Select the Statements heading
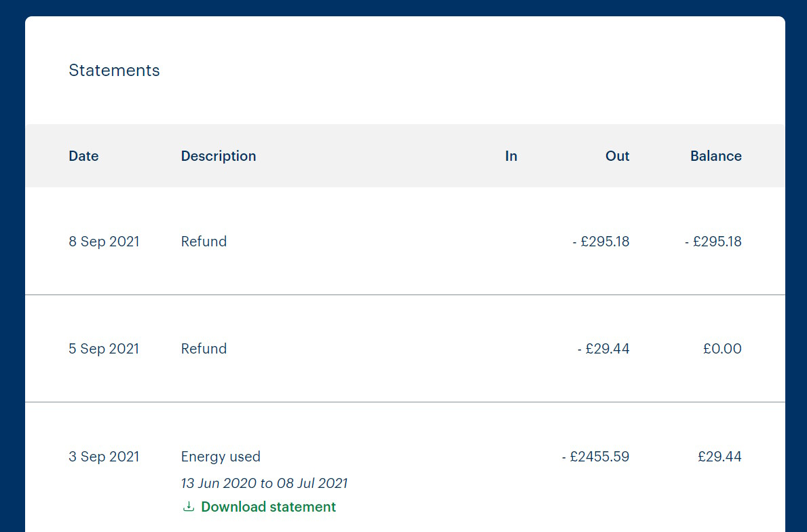Viewport: 807px width, 532px height. (114, 70)
